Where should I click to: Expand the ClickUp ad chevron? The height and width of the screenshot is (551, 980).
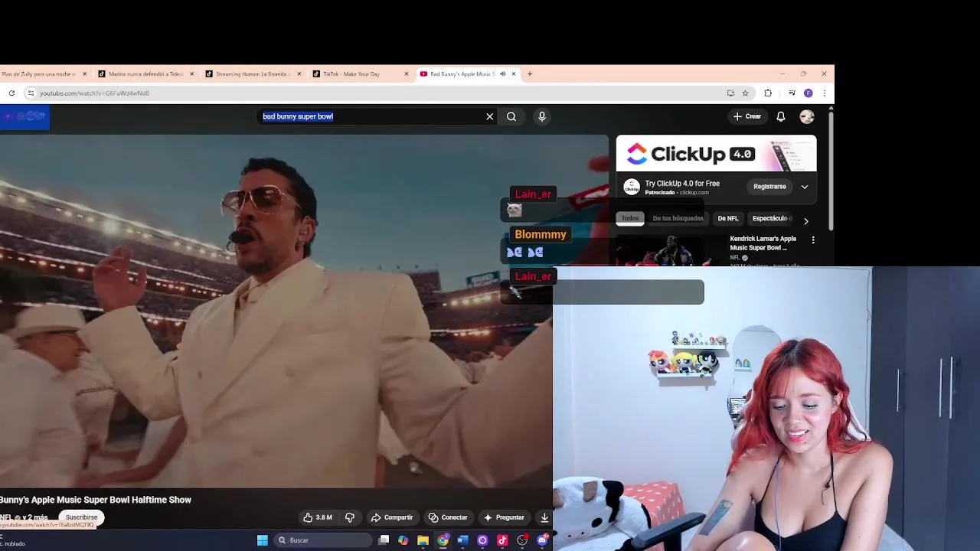(x=805, y=187)
